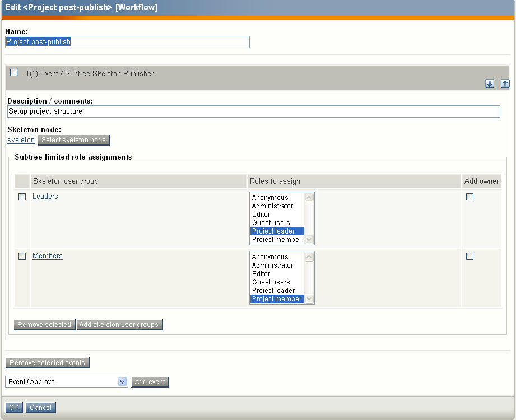
Task: Check the Subtree Skeleton Publisher event checkbox
Action: [14, 73]
